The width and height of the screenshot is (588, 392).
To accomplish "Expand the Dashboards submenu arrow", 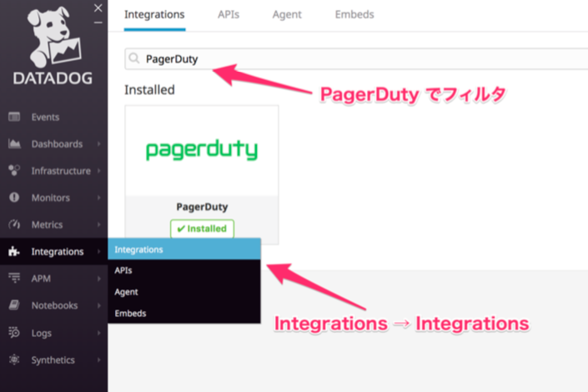I will [99, 143].
